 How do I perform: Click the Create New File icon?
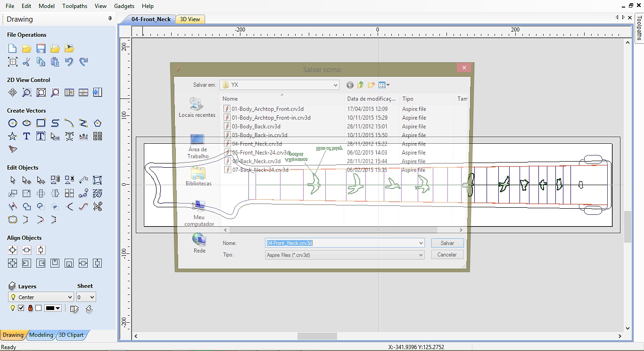coord(13,49)
